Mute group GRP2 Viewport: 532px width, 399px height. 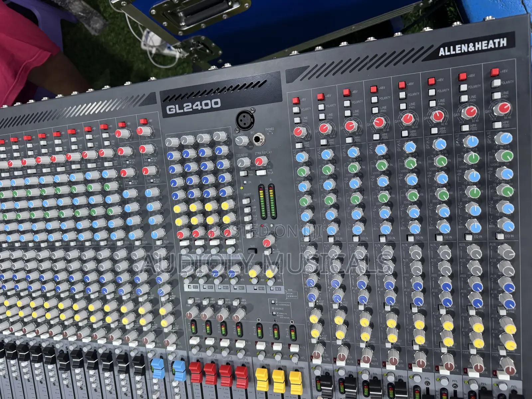[210, 341]
